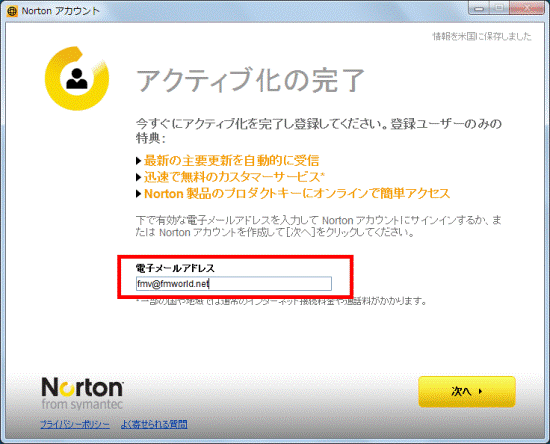Viewport: 550px width, 444px height.
Task: Open the よく寄せられる質問 link
Action: pyautogui.click(x=154, y=424)
